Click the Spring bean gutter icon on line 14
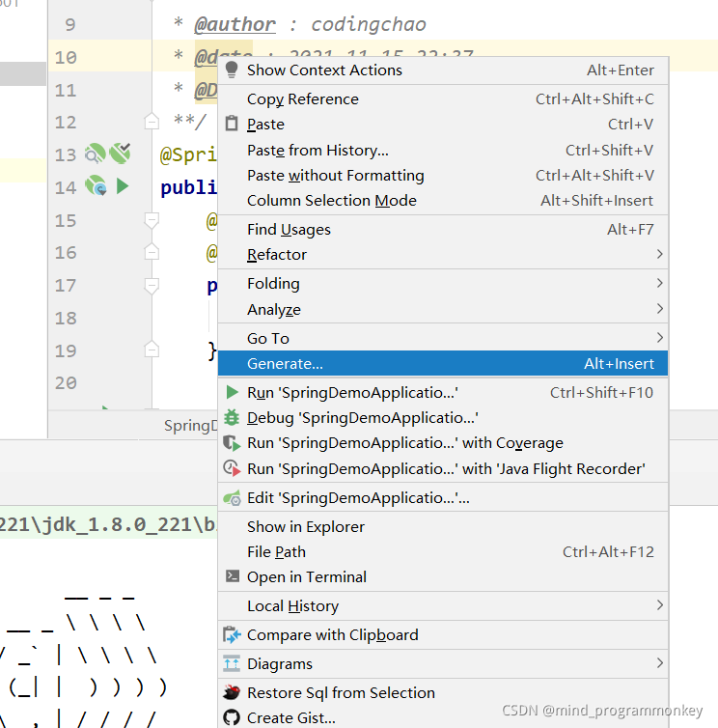This screenshot has width=718, height=728. coord(97,185)
